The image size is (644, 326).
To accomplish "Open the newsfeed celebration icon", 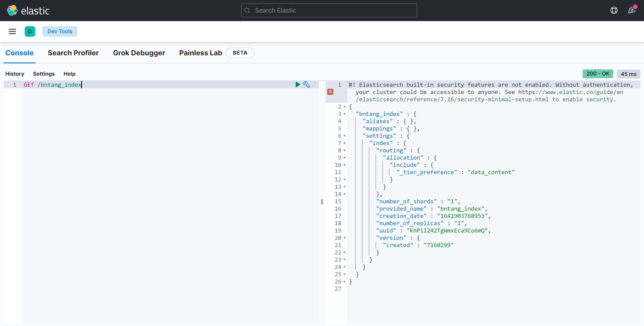I will pyautogui.click(x=632, y=10).
